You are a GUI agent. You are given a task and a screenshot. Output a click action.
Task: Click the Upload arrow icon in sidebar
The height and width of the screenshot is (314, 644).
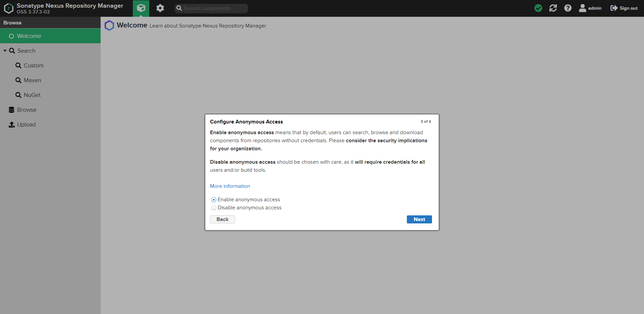click(12, 124)
